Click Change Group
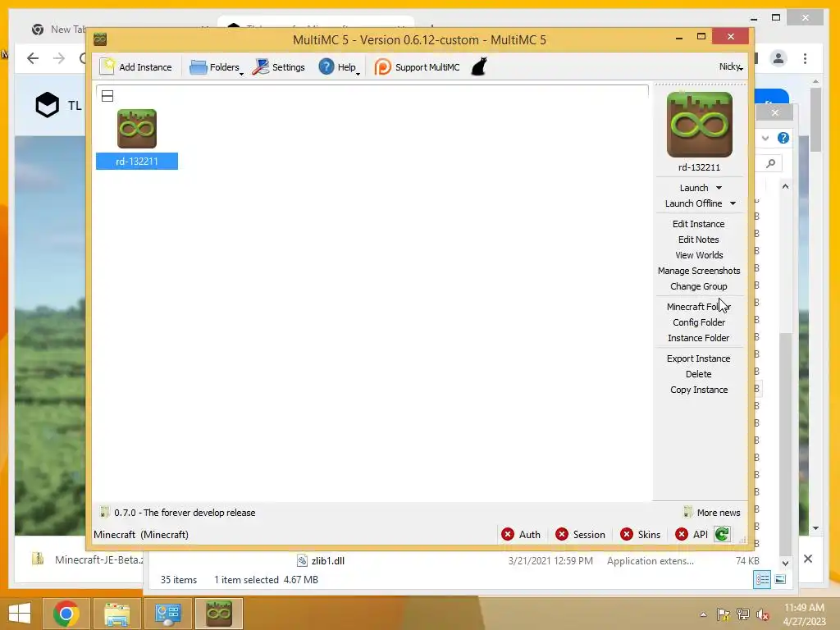Screen dimensions: 840x630 point(699,286)
